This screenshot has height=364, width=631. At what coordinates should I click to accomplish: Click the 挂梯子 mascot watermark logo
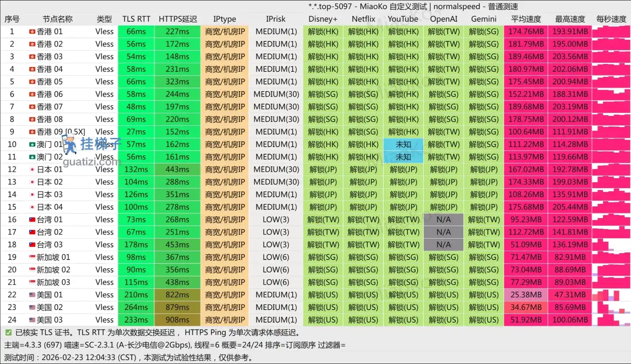(x=70, y=144)
